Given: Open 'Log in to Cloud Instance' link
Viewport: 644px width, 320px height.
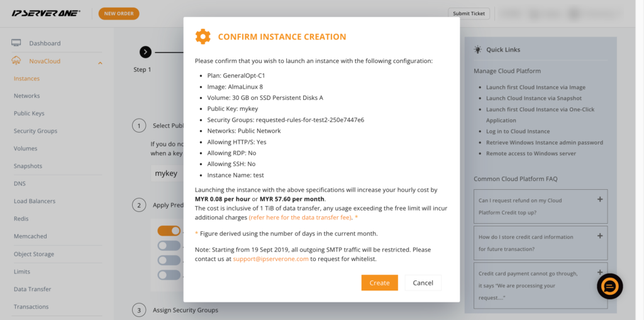Looking at the screenshot, I should pos(518,131).
